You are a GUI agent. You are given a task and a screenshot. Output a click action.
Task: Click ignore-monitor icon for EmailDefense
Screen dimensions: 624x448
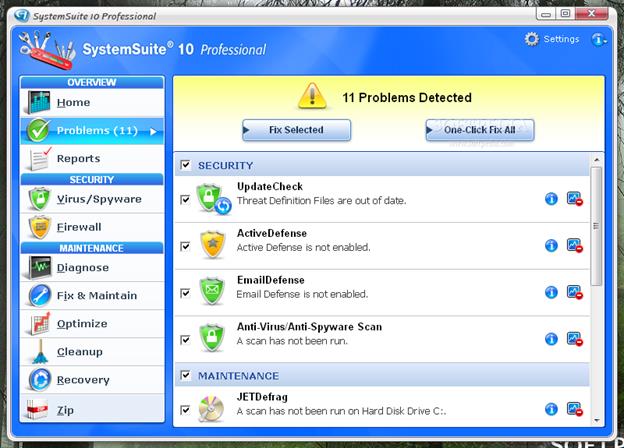click(x=575, y=292)
